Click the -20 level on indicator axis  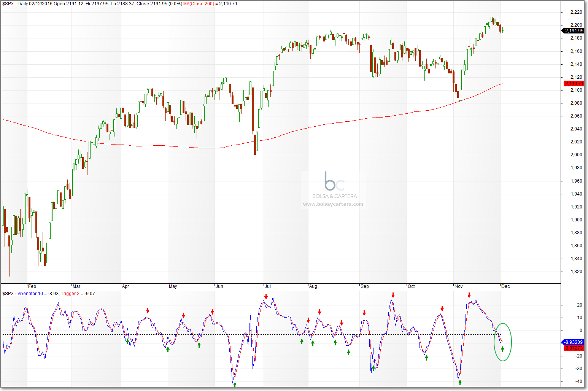[579, 356]
